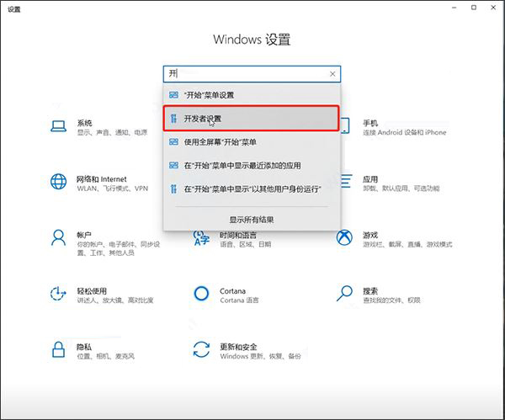Open the Cortana circle icon

201,294
